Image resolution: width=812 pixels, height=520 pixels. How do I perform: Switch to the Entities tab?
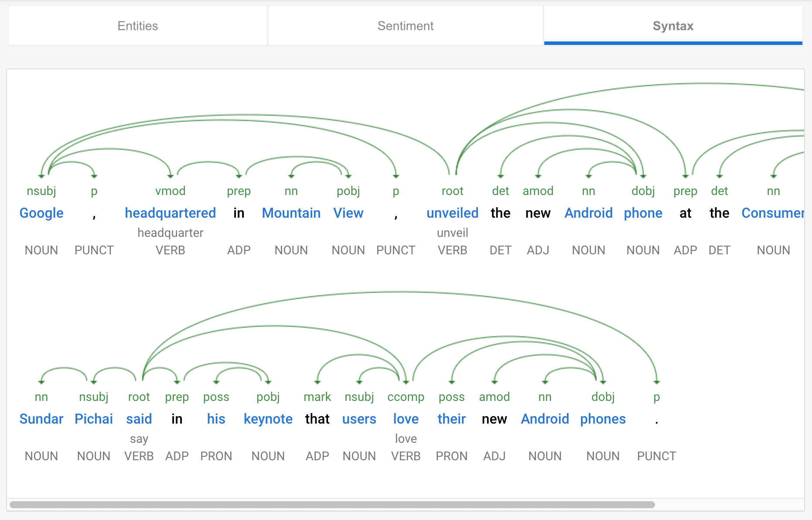coord(138,26)
